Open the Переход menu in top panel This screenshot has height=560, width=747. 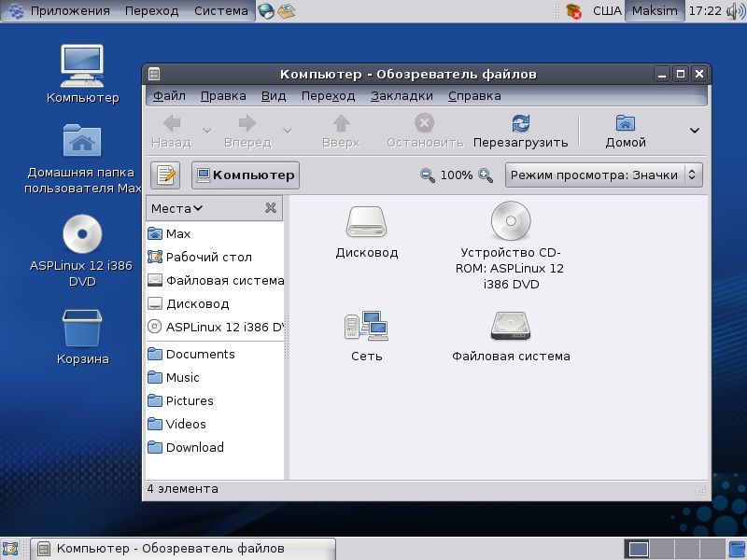[151, 10]
